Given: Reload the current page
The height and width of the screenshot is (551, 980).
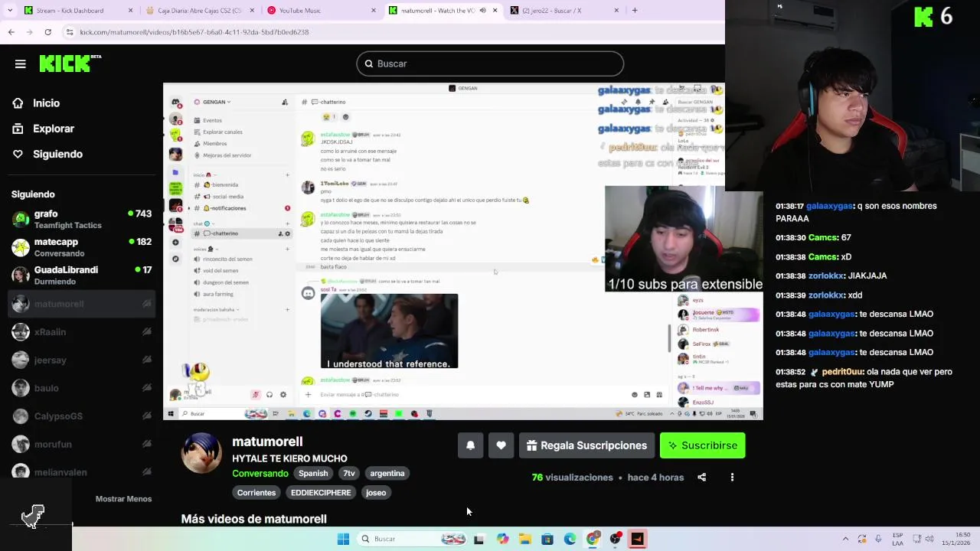Looking at the screenshot, I should [47, 32].
